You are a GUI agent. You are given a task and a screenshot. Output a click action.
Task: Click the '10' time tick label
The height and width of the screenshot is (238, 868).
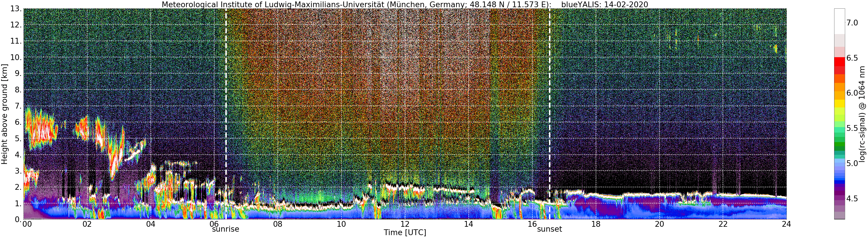[x=341, y=224]
